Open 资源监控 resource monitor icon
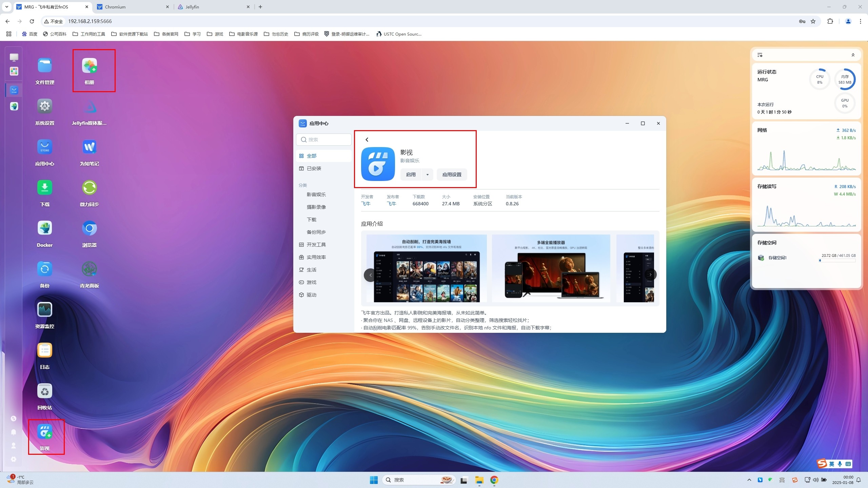 click(x=44, y=310)
